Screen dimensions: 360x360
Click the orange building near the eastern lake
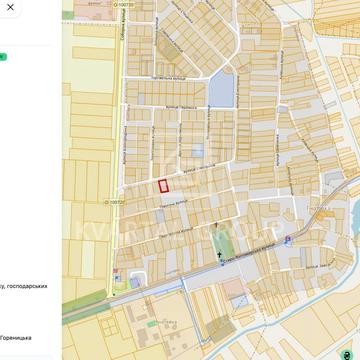(x=324, y=214)
